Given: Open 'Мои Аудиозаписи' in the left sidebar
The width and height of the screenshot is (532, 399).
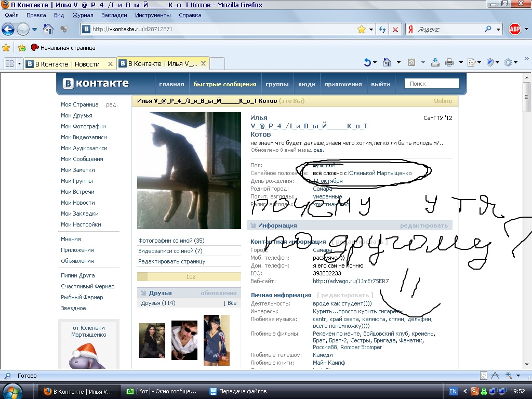Looking at the screenshot, I should point(84,148).
